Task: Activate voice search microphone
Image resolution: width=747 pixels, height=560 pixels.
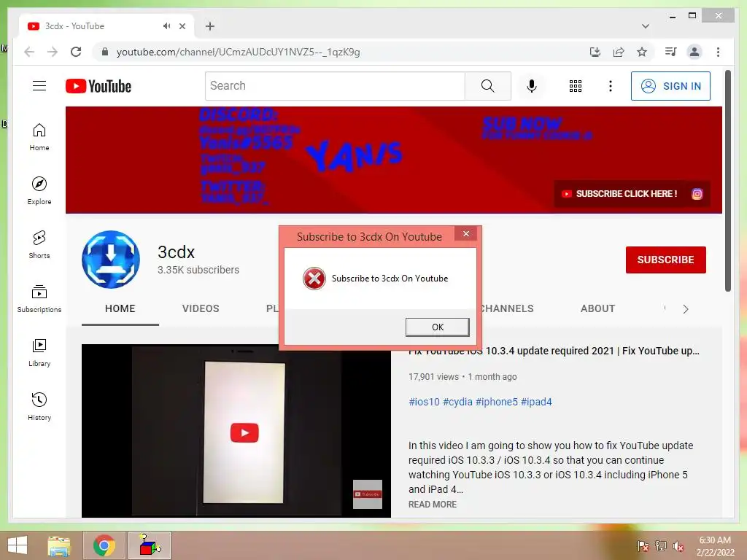Action: [532, 86]
